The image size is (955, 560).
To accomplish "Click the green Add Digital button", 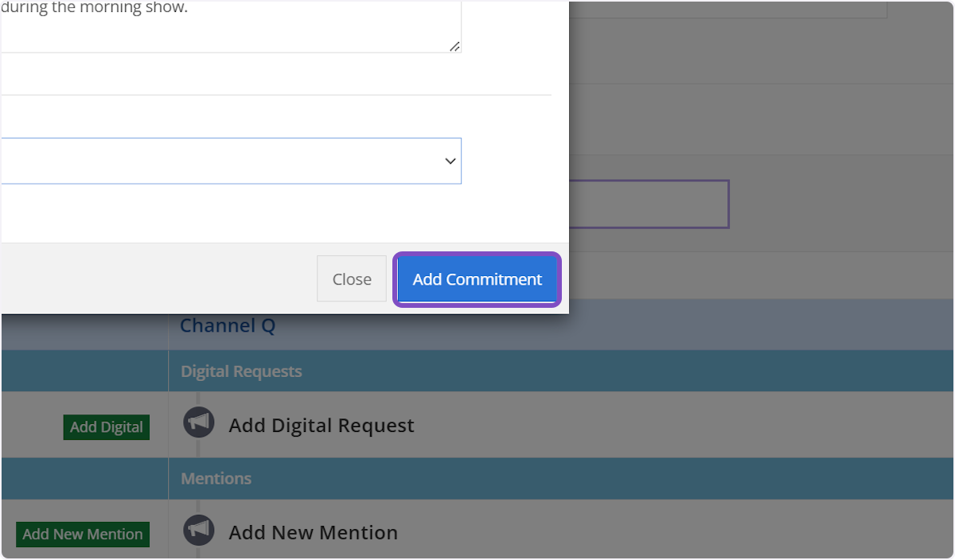I will pos(106,427).
